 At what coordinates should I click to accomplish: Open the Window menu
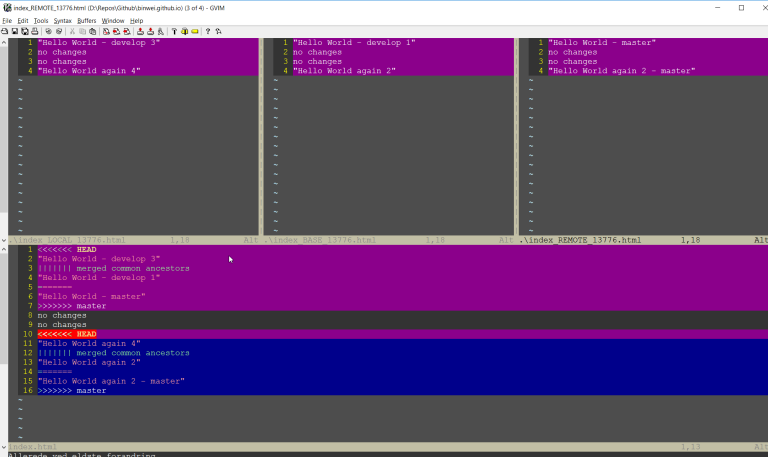113,20
